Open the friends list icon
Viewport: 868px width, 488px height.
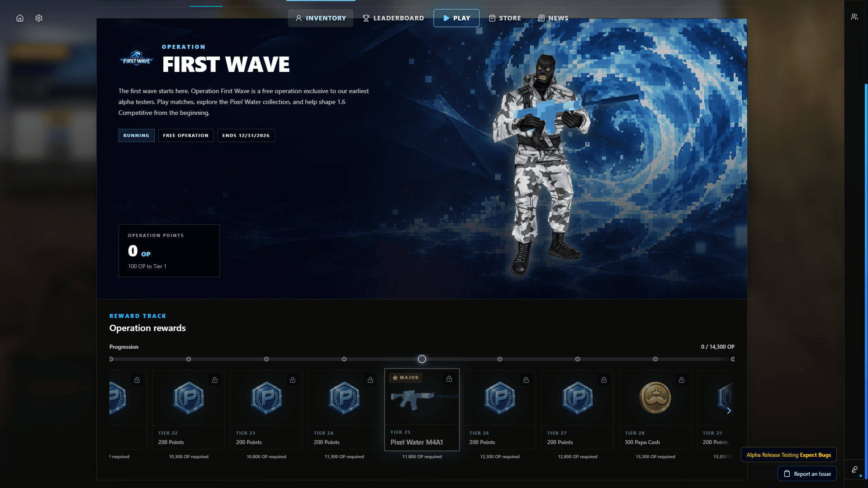tap(854, 17)
